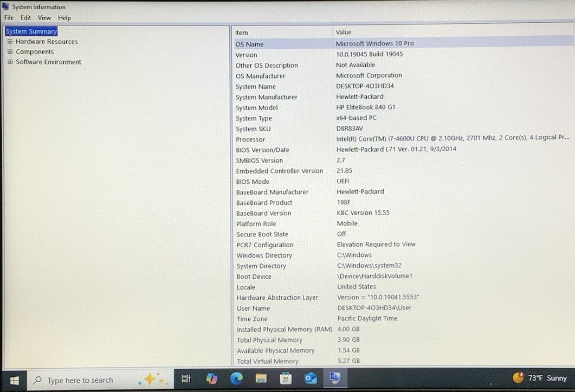
Task: Click the Task View taskbar icon
Action: click(186, 379)
